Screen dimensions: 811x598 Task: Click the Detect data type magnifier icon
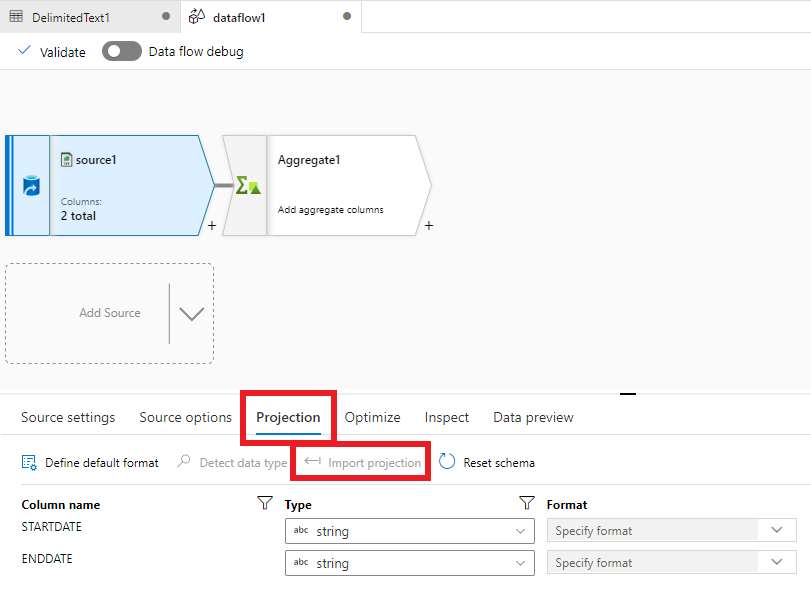(184, 461)
